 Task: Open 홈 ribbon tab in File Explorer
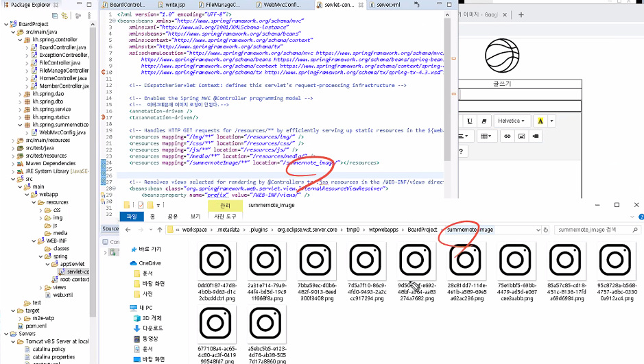tap(152, 216)
